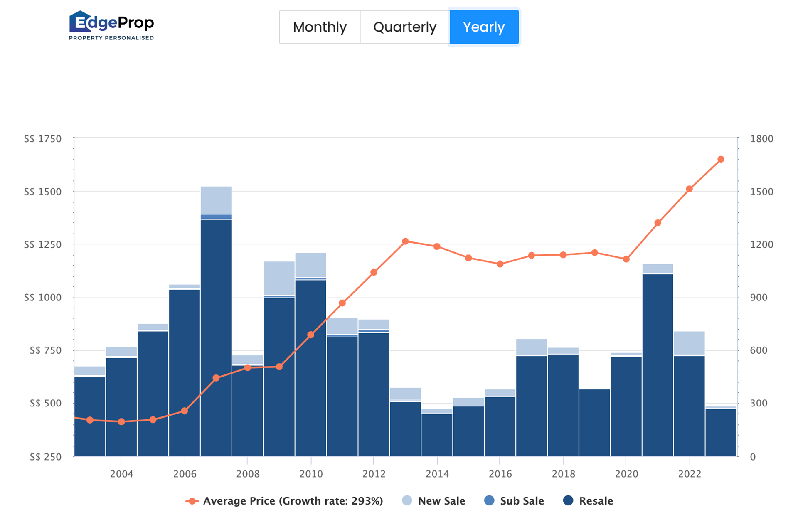Toggle the Resale legend series
This screenshot has height=532, width=798.
[588, 501]
